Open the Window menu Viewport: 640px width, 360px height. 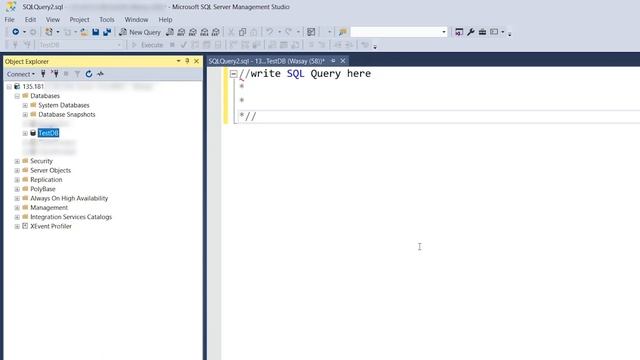pos(136,20)
